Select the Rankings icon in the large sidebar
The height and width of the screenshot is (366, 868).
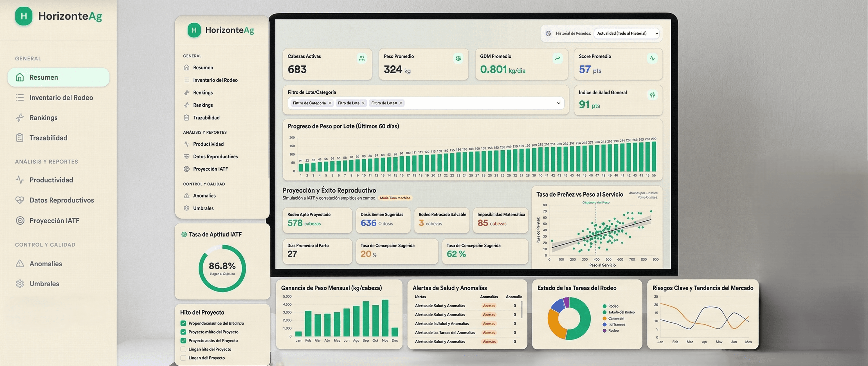tap(20, 118)
